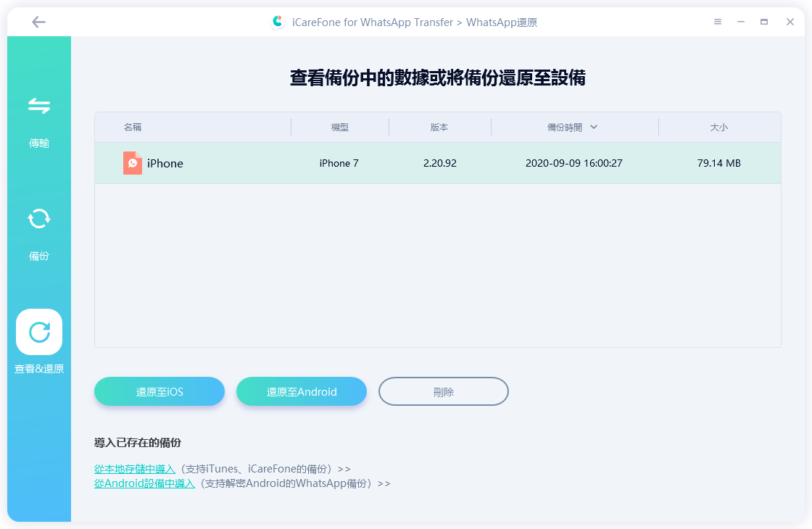Click the version 2.20.92 cell

pyautogui.click(x=439, y=163)
